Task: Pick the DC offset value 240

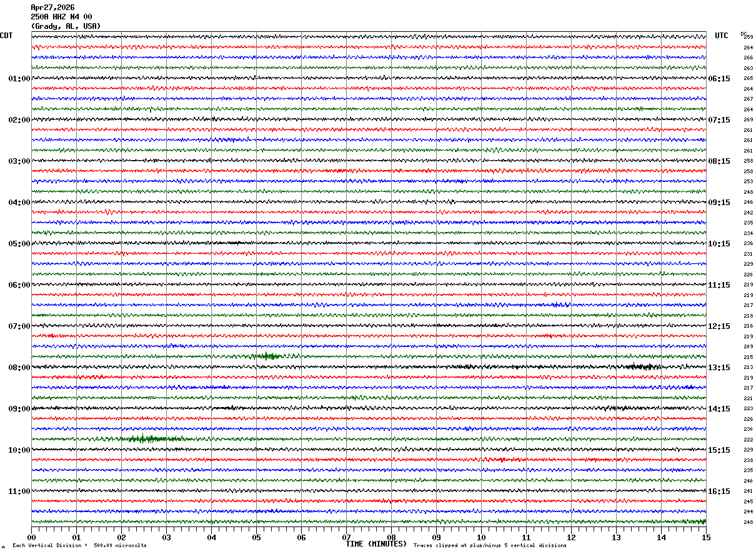Action: click(748, 481)
